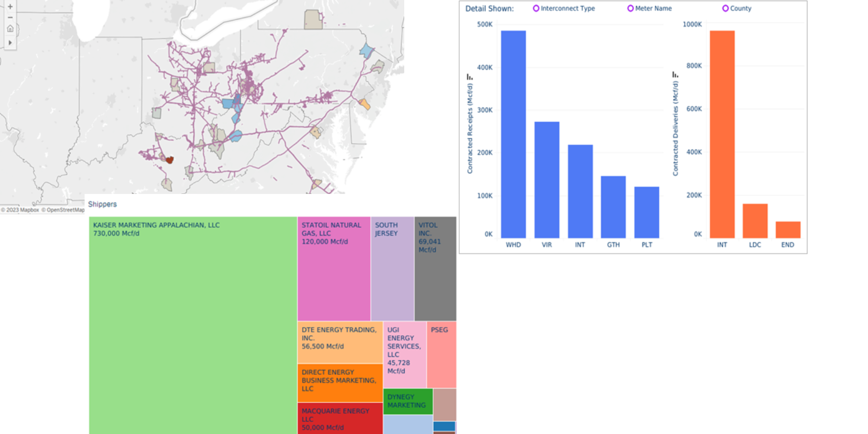The width and height of the screenshot is (868, 434).
Task: Zoom out on the pipeline map
Action: (10, 17)
